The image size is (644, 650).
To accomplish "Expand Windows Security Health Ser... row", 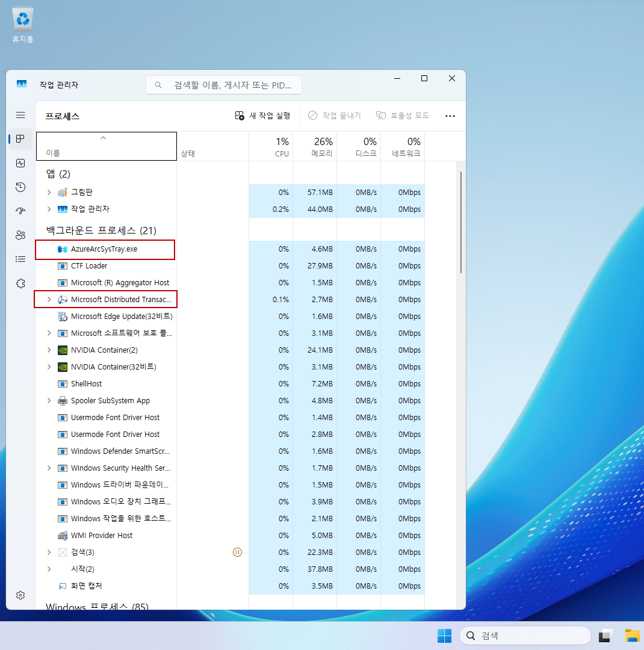I will click(x=49, y=468).
